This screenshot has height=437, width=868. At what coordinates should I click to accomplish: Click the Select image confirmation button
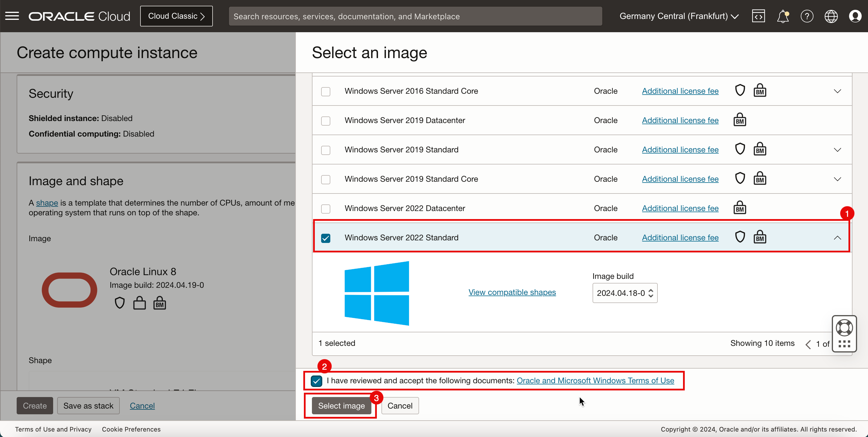(342, 405)
